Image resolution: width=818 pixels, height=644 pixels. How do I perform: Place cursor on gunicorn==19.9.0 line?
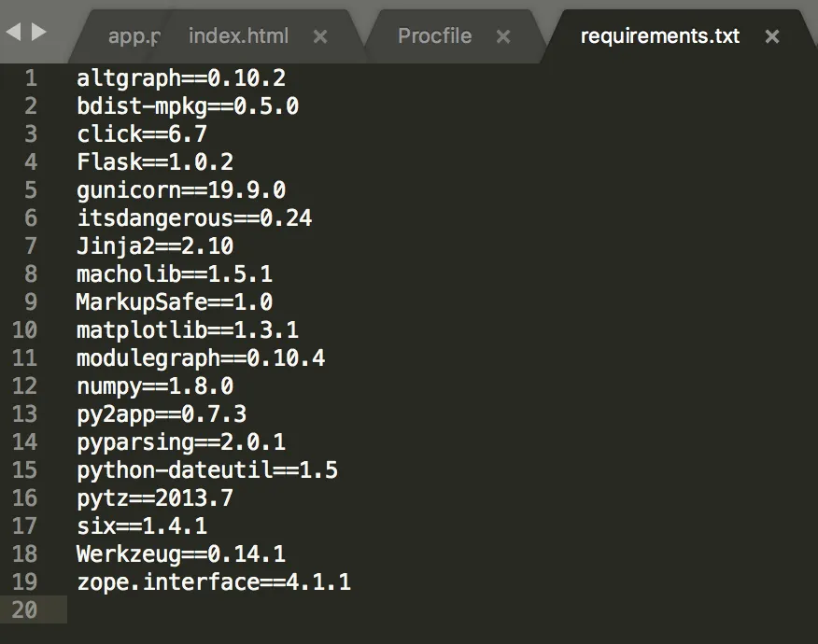click(181, 189)
